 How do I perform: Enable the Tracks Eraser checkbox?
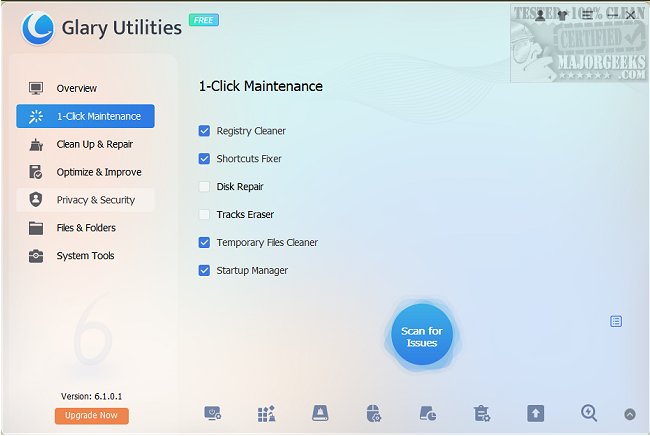[204, 214]
